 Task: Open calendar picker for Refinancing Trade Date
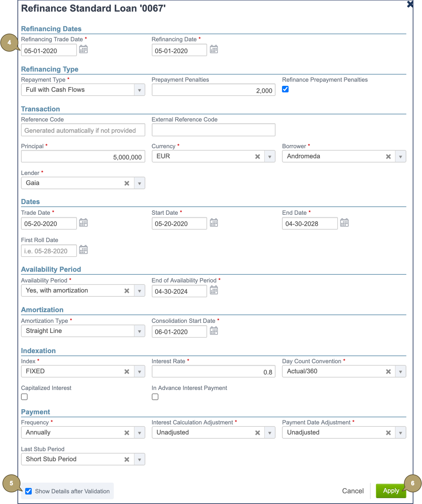click(83, 49)
